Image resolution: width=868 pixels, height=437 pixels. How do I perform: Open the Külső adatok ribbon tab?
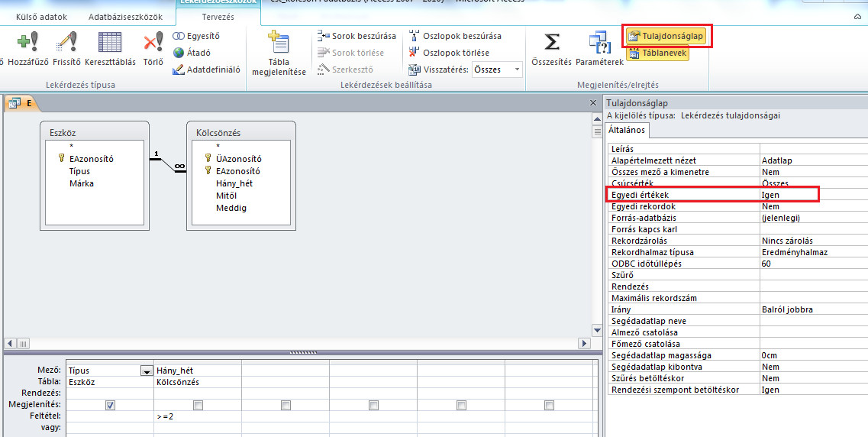[37, 16]
